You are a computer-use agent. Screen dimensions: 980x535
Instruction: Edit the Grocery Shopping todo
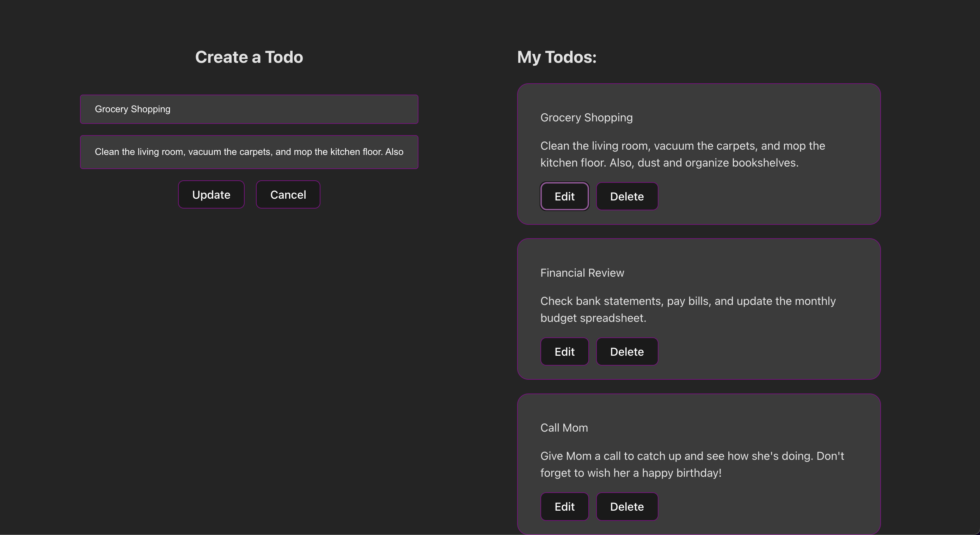(x=564, y=197)
